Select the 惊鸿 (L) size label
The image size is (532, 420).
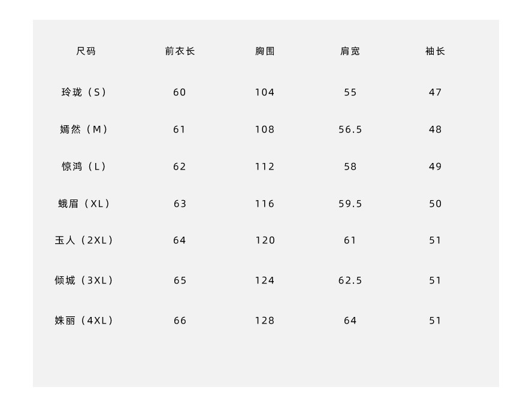84,167
